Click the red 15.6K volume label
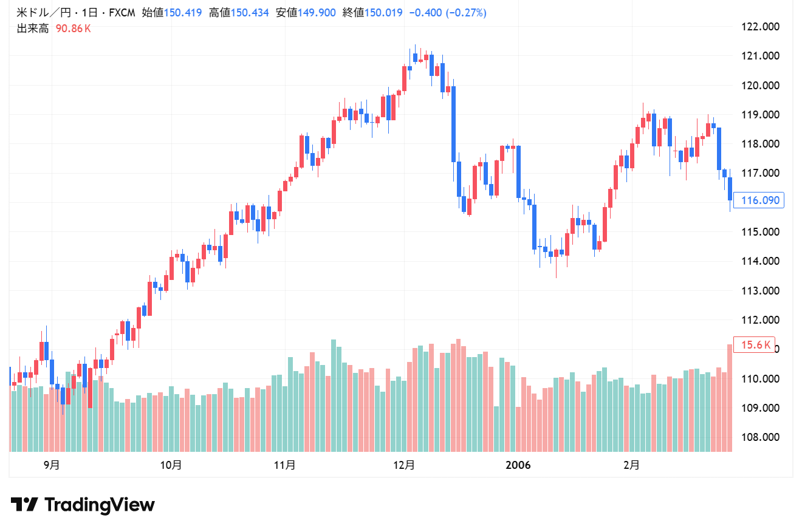This screenshot has width=802, height=532. (x=755, y=345)
